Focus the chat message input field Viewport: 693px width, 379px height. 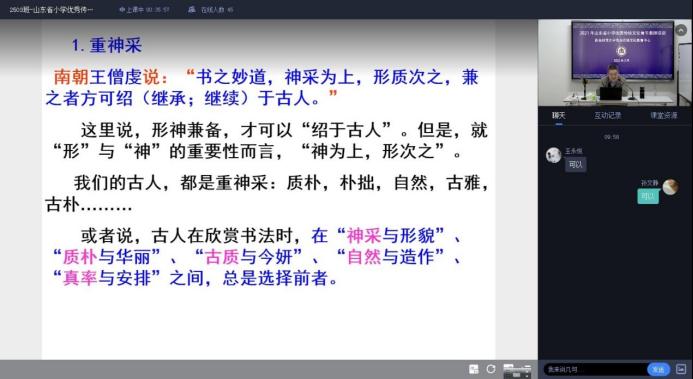(x=595, y=369)
